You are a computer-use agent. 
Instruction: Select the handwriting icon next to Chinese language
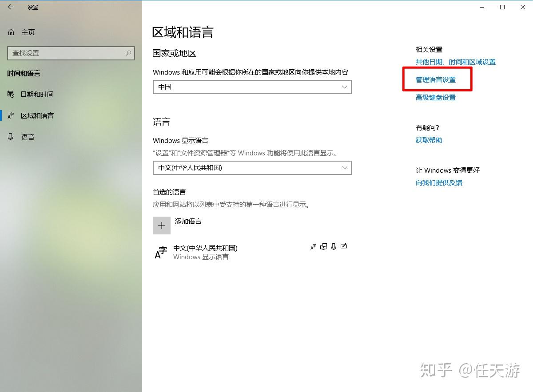[344, 246]
